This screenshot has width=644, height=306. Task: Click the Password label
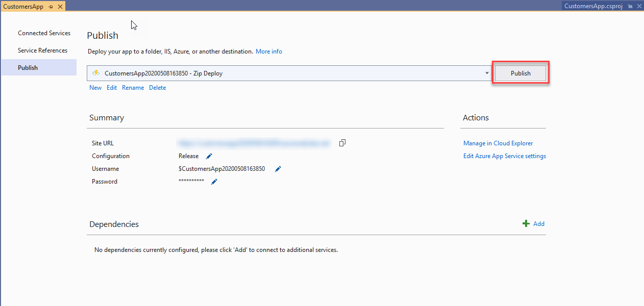[105, 182]
